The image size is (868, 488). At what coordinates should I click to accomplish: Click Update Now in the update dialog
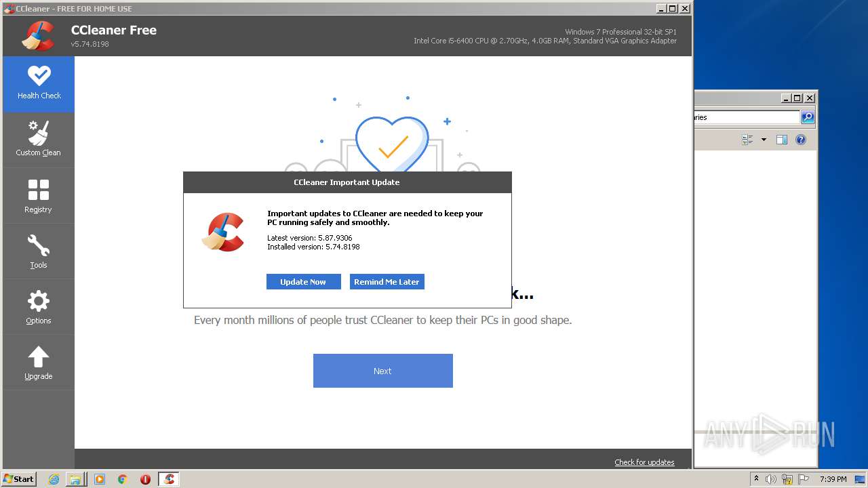pyautogui.click(x=303, y=282)
